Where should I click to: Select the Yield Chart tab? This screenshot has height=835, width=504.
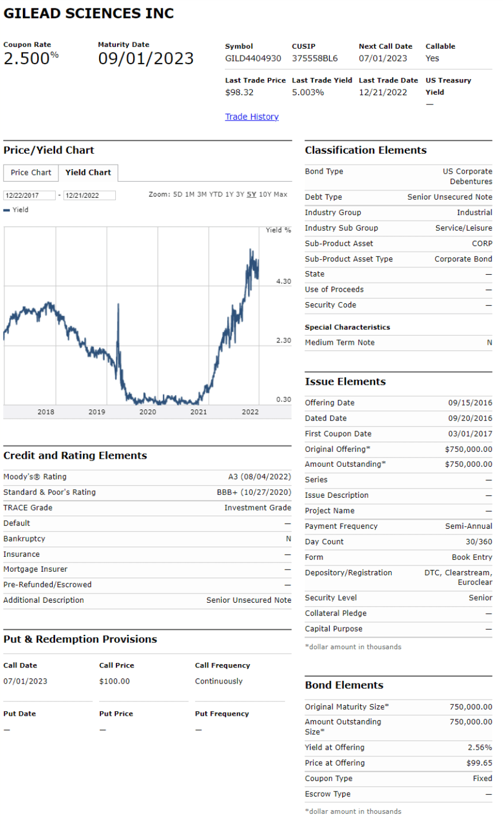(x=88, y=173)
